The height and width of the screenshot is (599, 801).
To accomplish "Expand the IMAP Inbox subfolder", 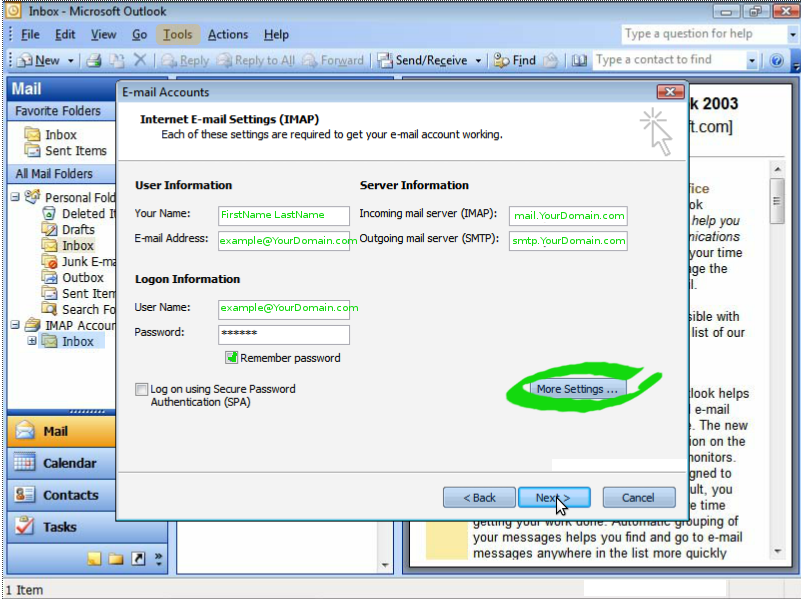I will 32,341.
